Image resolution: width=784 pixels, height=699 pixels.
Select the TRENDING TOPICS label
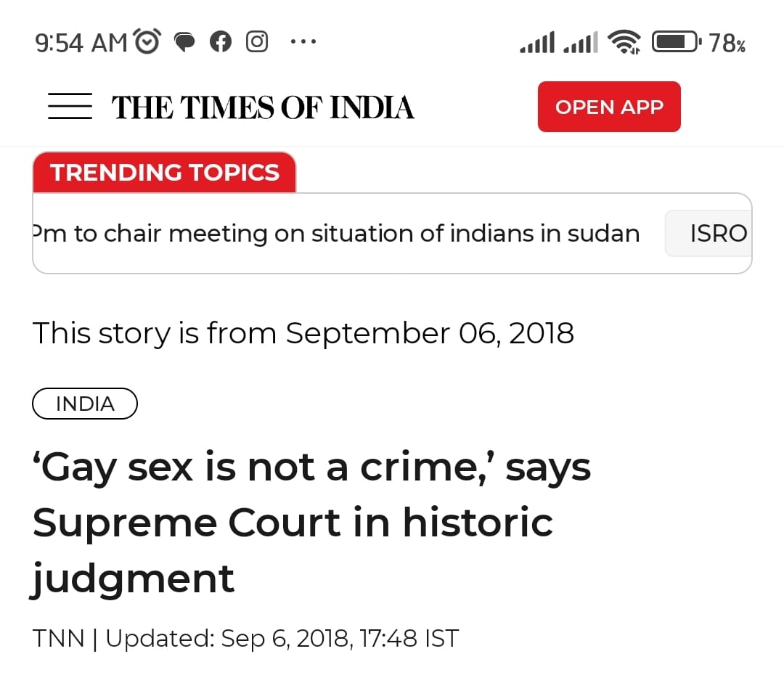coord(165,173)
